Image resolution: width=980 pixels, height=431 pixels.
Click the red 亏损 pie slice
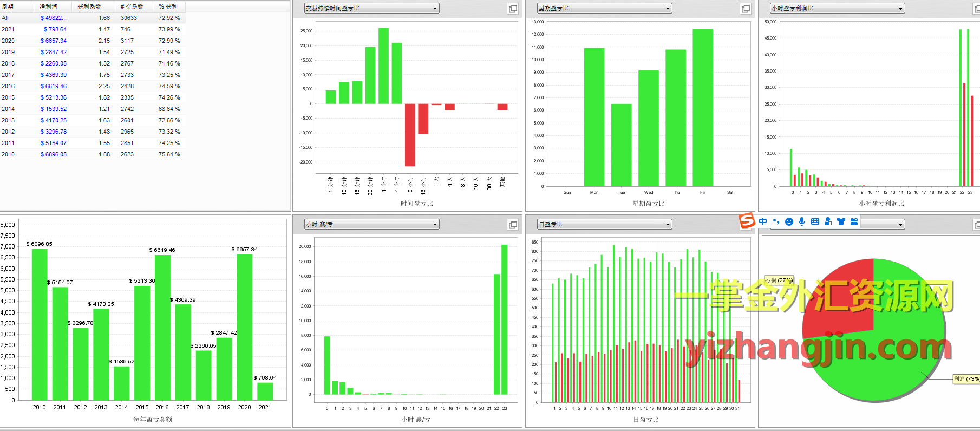pos(841,298)
